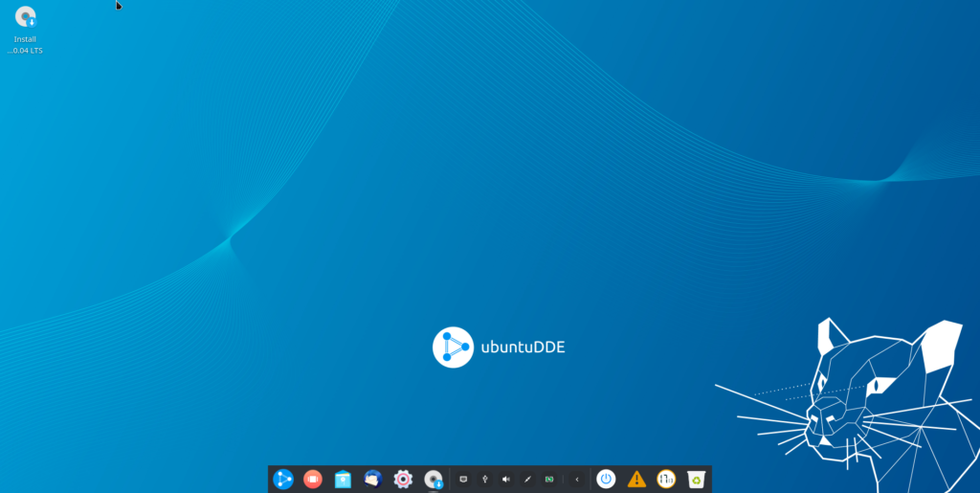The width and height of the screenshot is (980, 493).
Task: Open the ubuntuDDE launcher in the dock
Action: point(283,480)
